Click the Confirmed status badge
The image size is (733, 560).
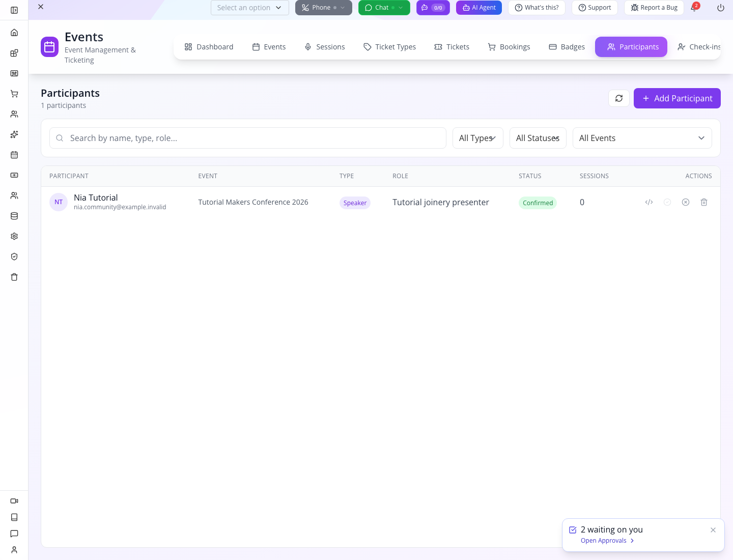click(538, 203)
